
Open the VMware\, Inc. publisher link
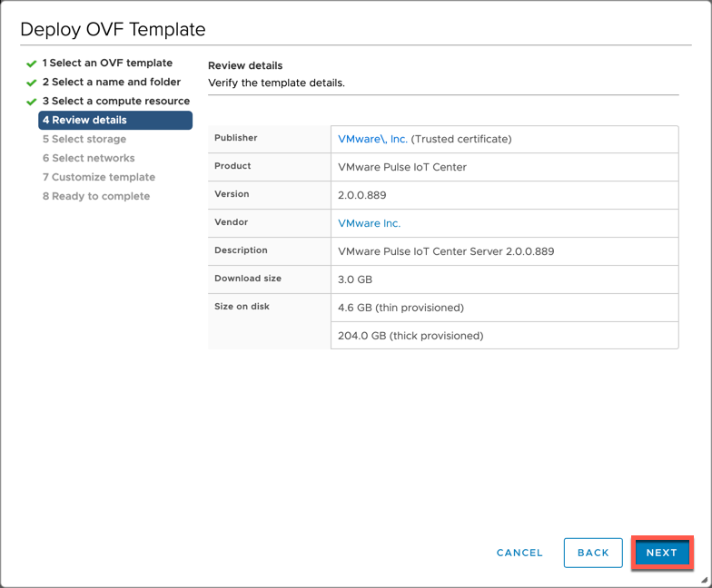(372, 139)
